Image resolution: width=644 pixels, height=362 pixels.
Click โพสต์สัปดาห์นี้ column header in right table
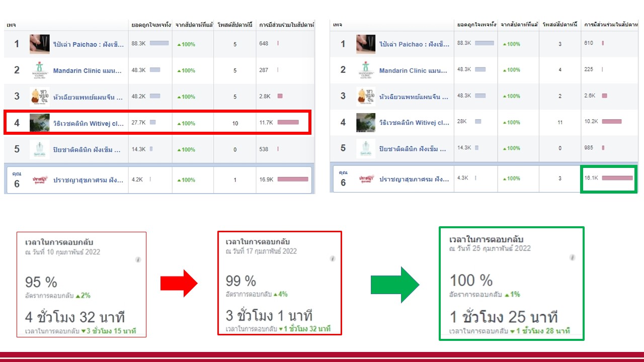pos(560,25)
